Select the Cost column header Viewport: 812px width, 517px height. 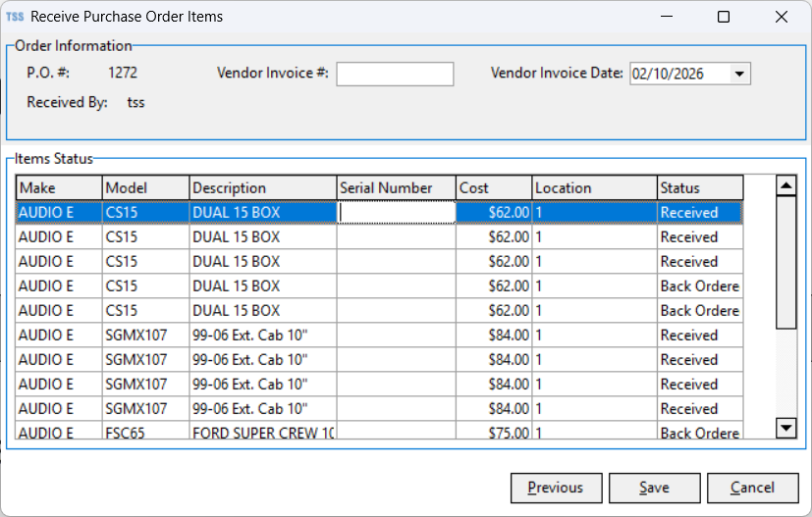(x=494, y=188)
